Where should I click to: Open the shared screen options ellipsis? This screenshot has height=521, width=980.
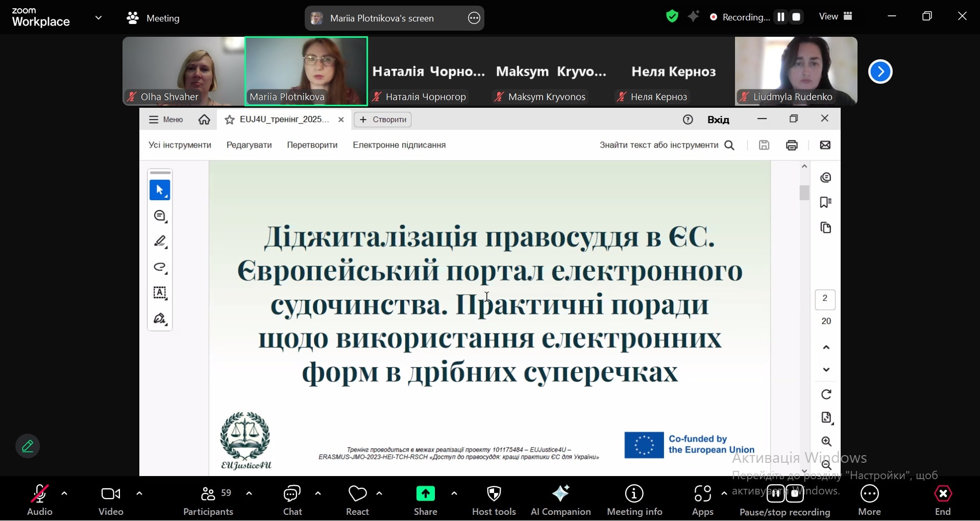point(474,18)
